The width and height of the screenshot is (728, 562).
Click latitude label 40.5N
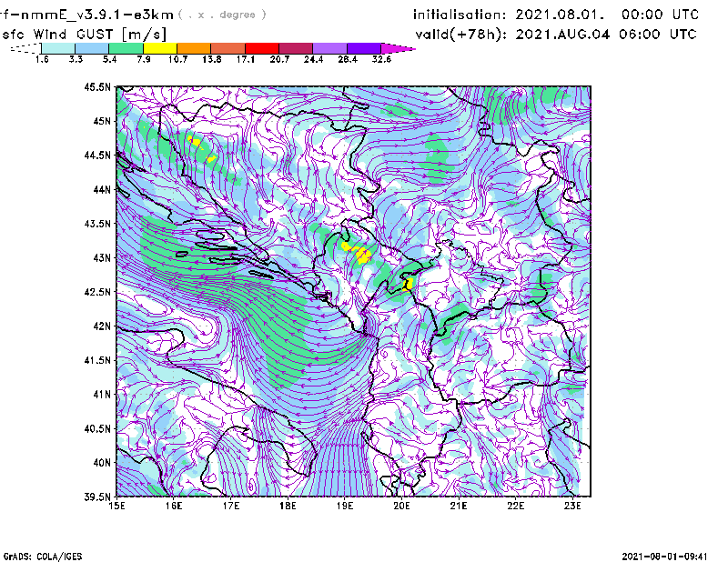[x=97, y=429]
